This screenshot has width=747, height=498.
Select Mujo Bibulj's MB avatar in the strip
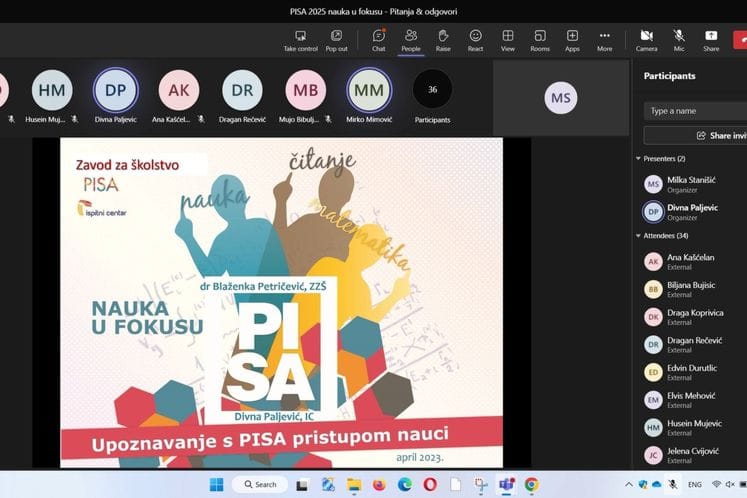(305, 90)
